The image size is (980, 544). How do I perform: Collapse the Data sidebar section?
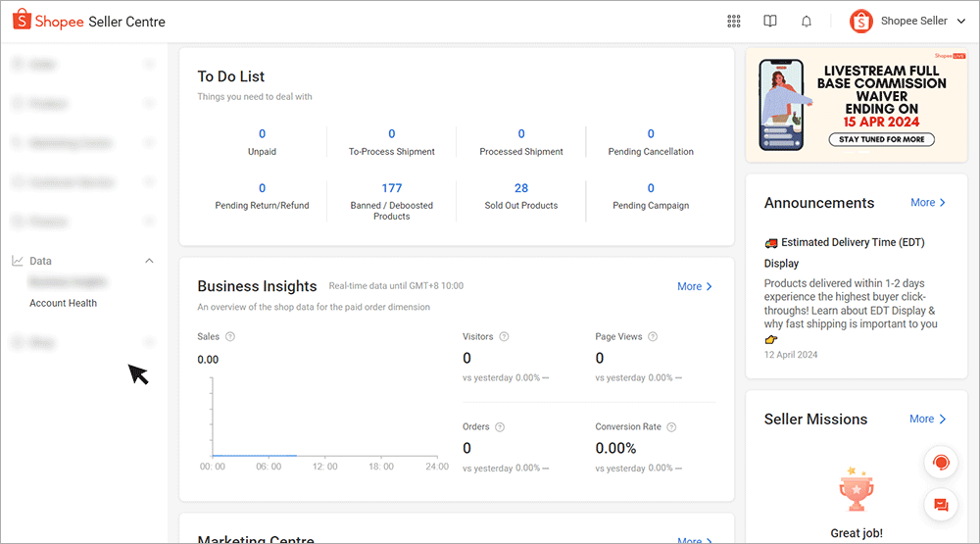149,261
